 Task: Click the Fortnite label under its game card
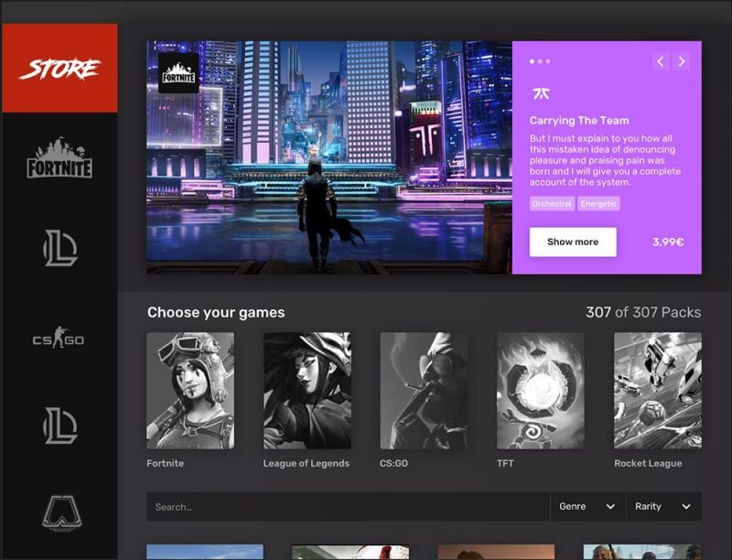point(166,463)
